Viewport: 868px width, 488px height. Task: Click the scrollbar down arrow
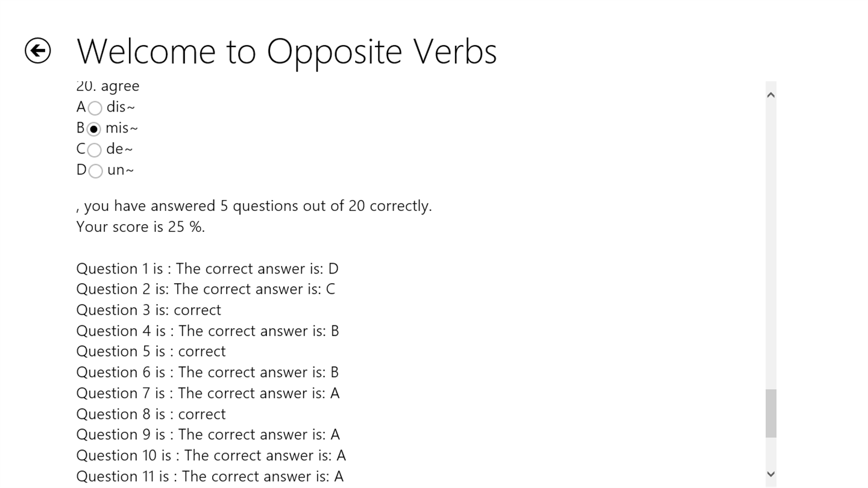coord(770,474)
